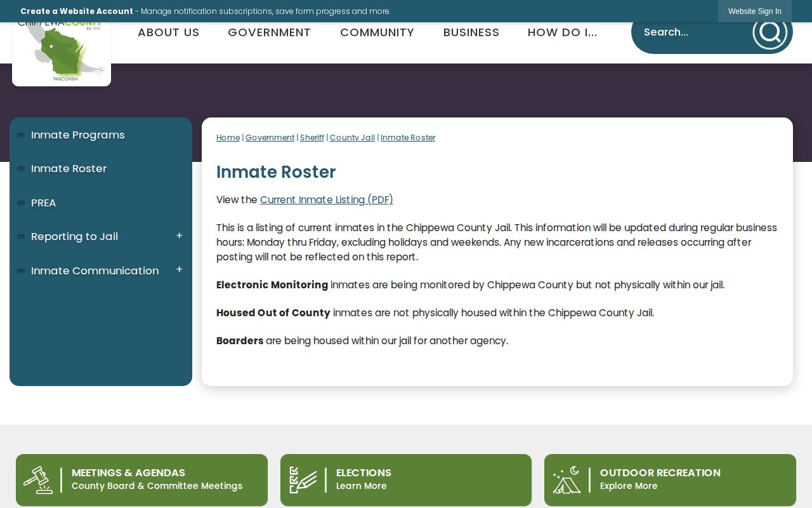Go to Sheriff breadcrumb link
Screen dimensions: 812x508
coord(312,138)
